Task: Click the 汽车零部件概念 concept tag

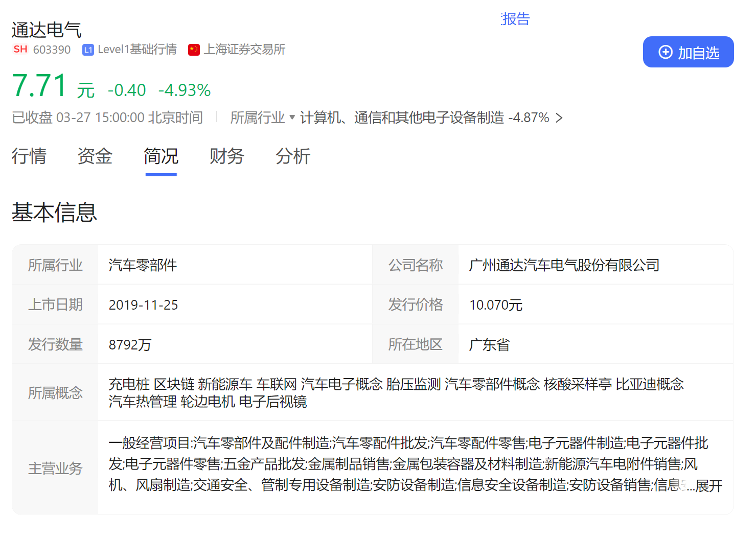Action: pyautogui.click(x=492, y=384)
